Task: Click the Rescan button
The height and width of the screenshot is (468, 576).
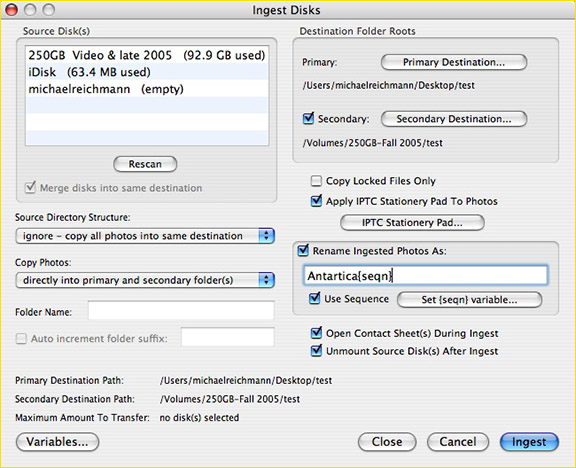Action: [x=145, y=164]
